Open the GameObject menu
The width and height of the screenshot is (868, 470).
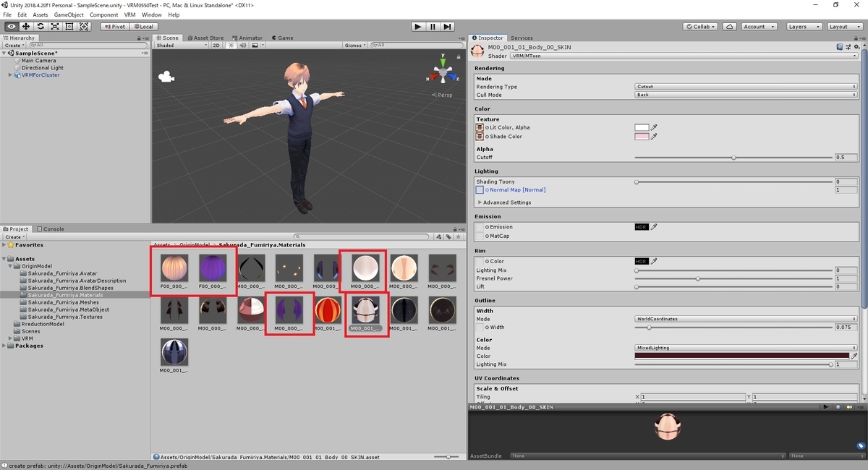pos(69,14)
